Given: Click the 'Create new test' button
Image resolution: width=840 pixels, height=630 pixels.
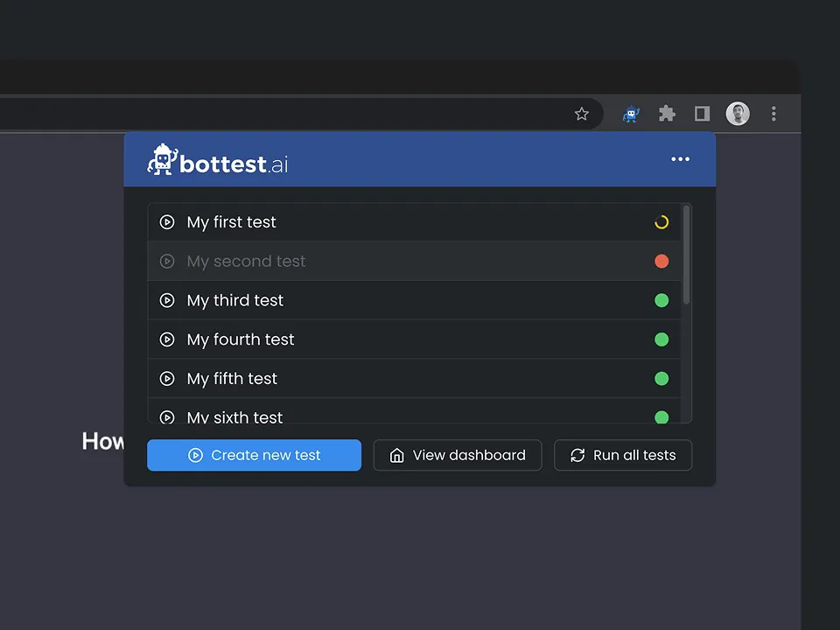Looking at the screenshot, I should click(x=254, y=455).
